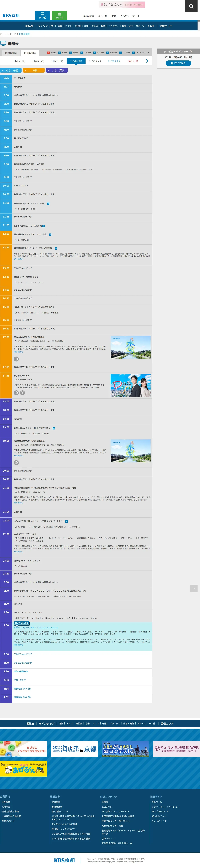This screenshot has width=200, height=868.
Task: Switch to the 週間番組表 tab
Action: [x=11, y=53]
